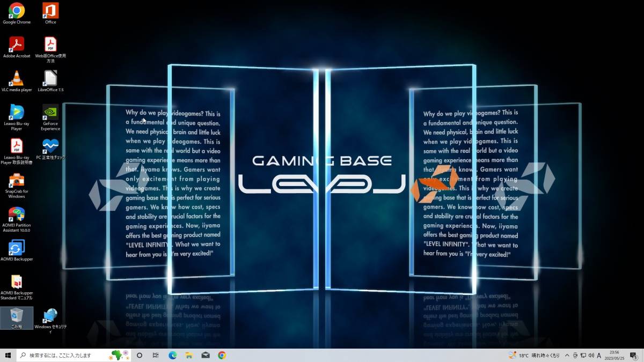644x362 pixels.
Task: Open the Windows Start menu
Action: (x=8, y=355)
